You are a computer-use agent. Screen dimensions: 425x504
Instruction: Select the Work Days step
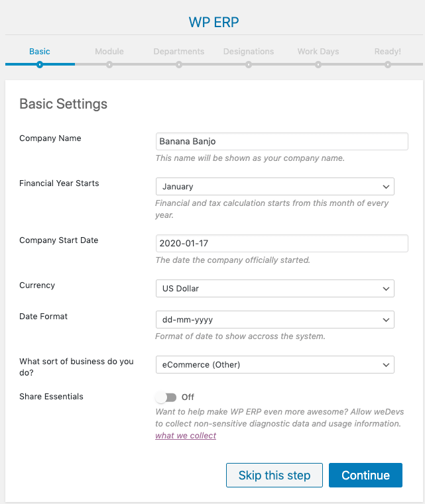pos(318,52)
